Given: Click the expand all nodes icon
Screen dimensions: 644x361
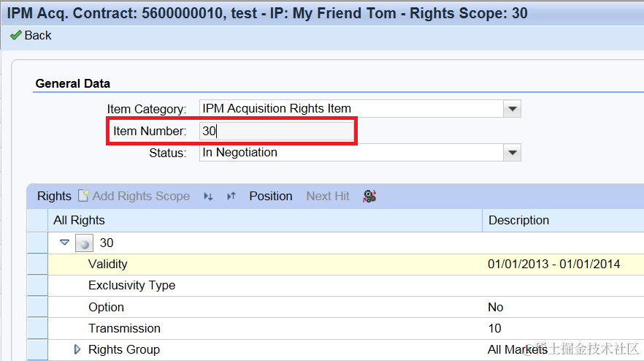Looking at the screenshot, I should (208, 196).
